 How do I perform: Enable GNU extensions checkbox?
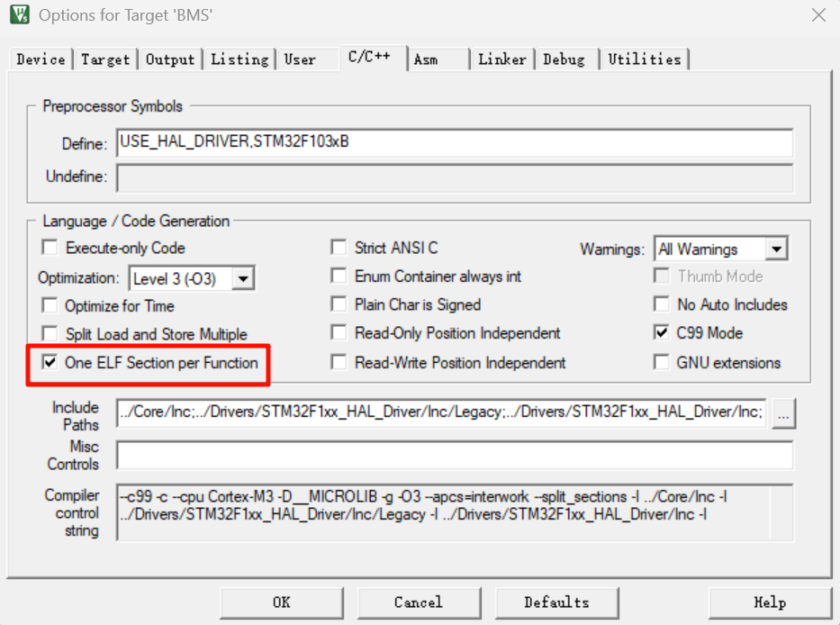662,362
